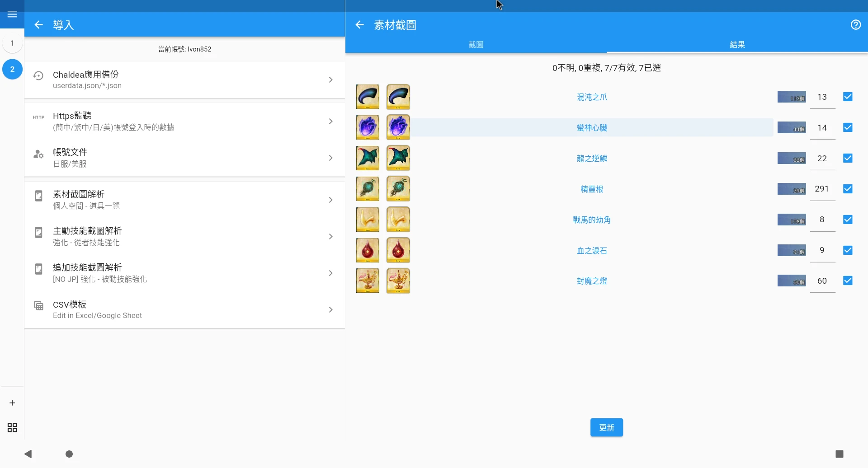Go back from the 導入 page
The width and height of the screenshot is (868, 468).
coord(39,25)
